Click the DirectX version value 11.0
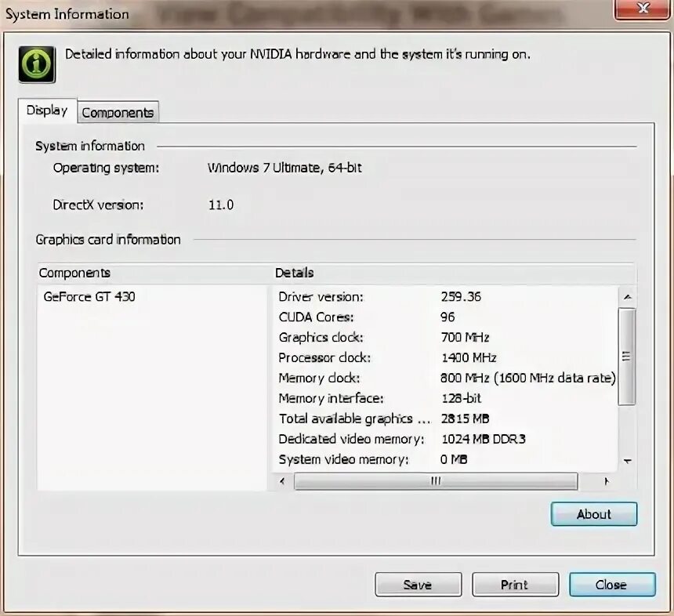Viewport: 674px width, 616px height. [221, 205]
